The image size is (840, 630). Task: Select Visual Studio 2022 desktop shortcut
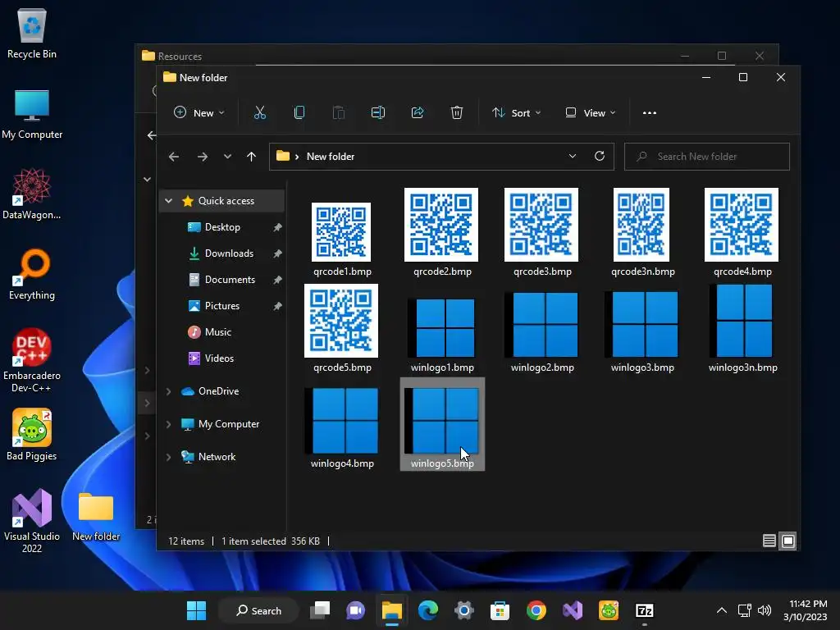point(32,521)
